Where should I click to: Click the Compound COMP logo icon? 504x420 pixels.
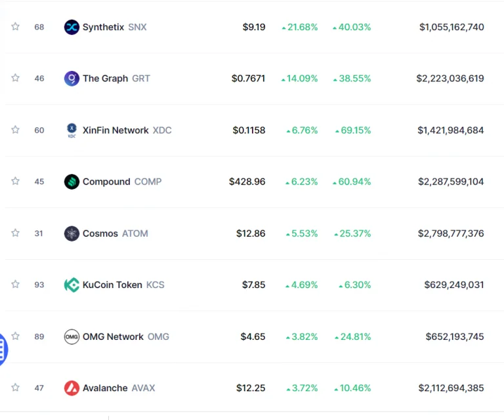click(72, 182)
